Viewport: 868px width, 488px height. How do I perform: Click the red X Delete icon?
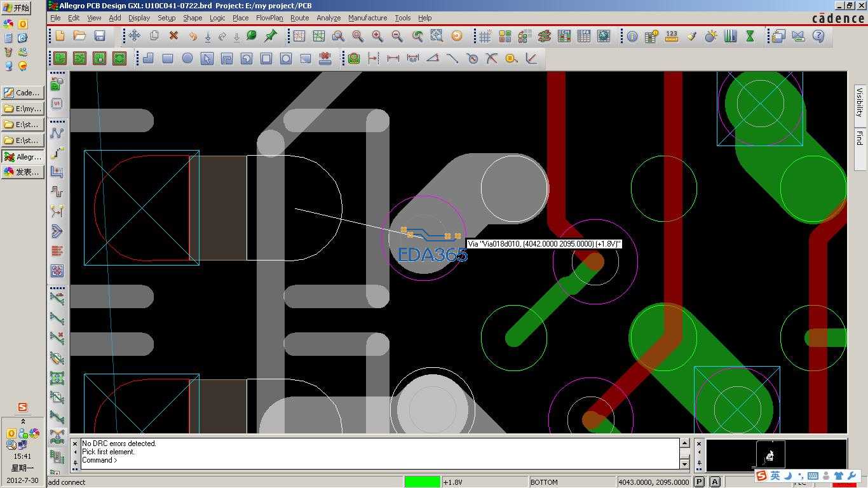[173, 36]
